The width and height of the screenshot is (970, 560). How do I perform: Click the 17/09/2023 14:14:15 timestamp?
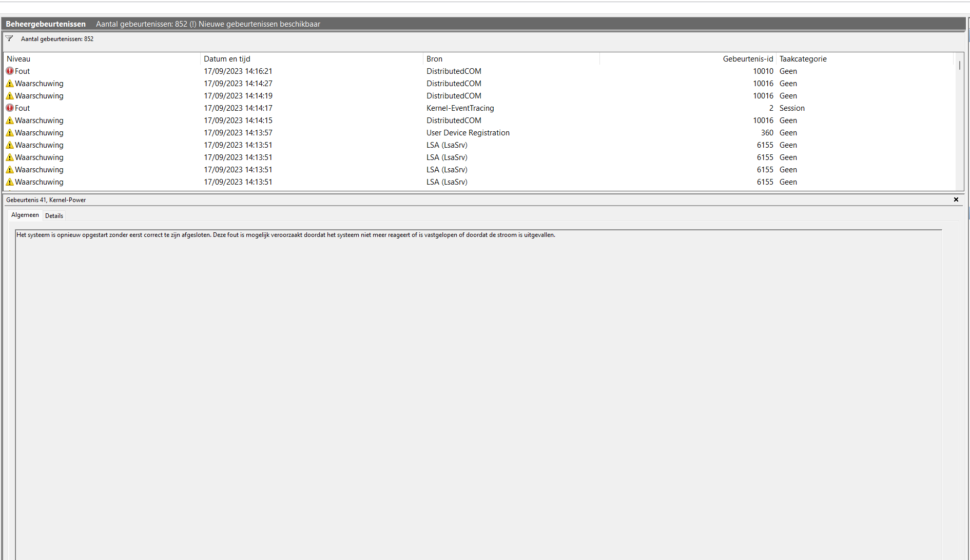pyautogui.click(x=238, y=121)
